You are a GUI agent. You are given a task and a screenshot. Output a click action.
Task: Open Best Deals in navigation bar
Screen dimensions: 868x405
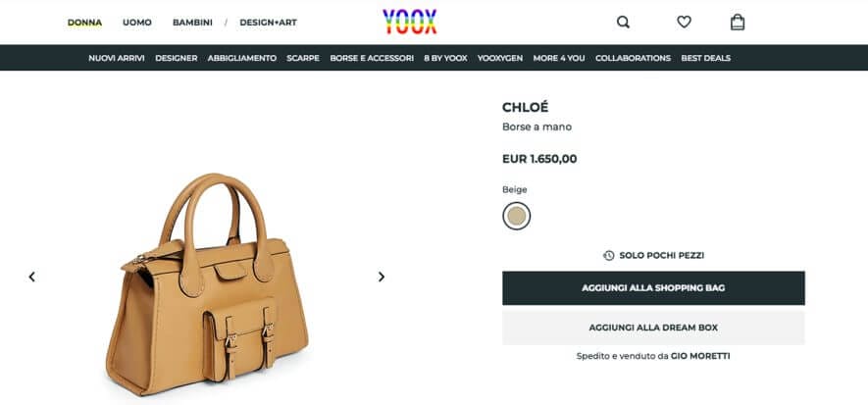[x=706, y=58]
